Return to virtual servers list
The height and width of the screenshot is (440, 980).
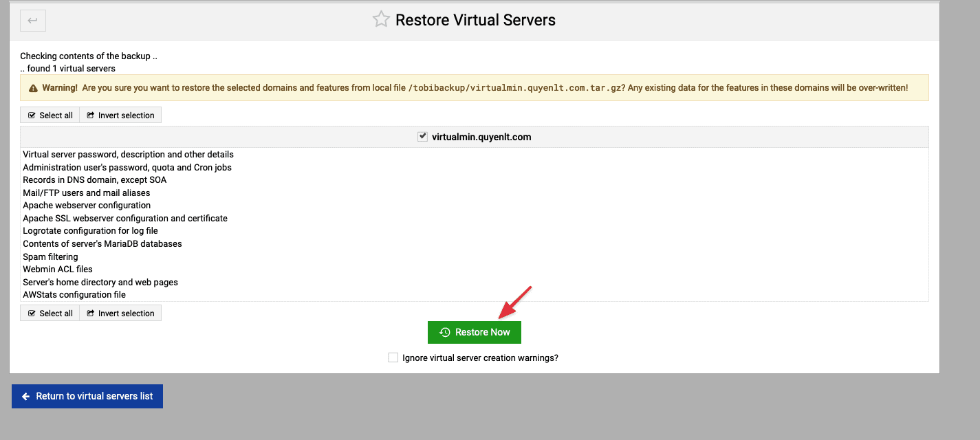[x=87, y=396]
